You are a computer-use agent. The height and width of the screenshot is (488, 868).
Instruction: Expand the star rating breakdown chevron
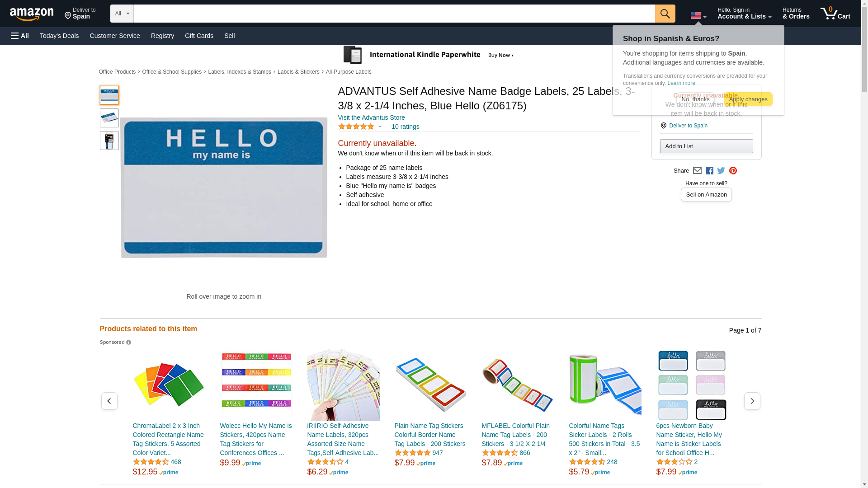tap(380, 127)
